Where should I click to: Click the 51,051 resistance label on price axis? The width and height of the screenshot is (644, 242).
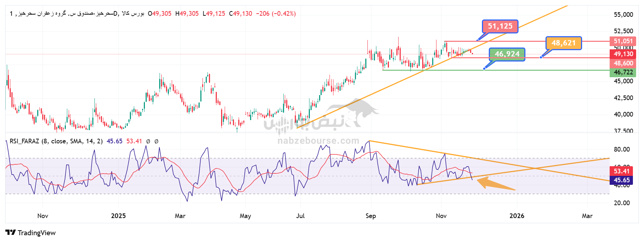623,41
